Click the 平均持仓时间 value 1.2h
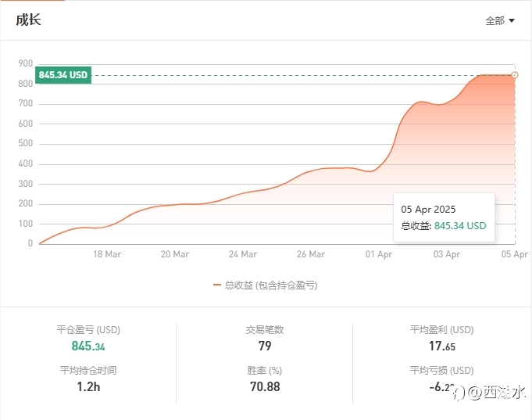 [x=88, y=386]
